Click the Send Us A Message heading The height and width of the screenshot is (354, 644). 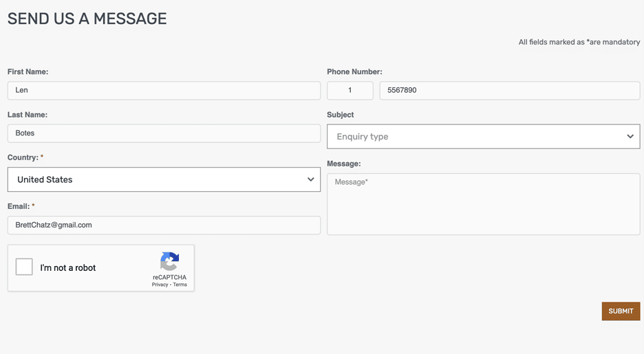87,19
